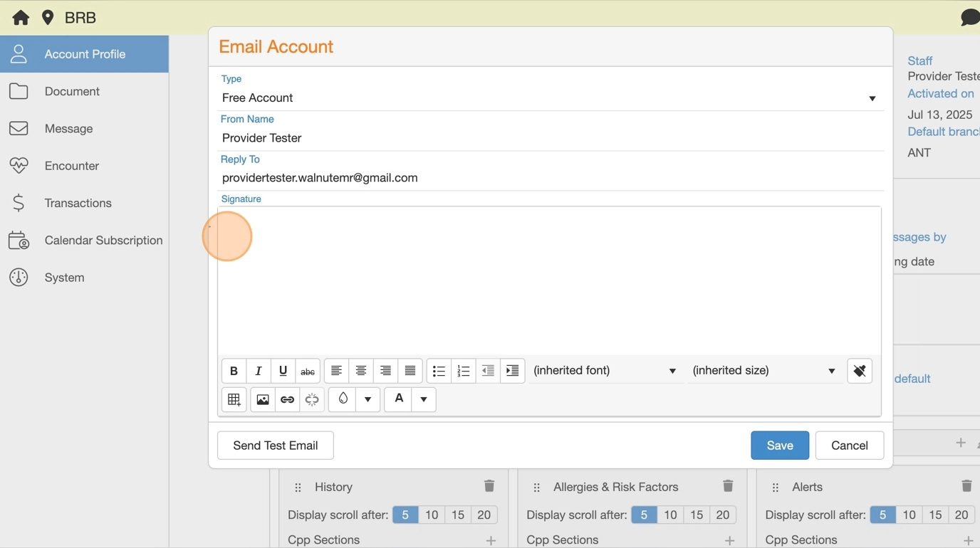Open the inherited font dropdown
Viewport: 980px width, 548px height.
pyautogui.click(x=605, y=371)
